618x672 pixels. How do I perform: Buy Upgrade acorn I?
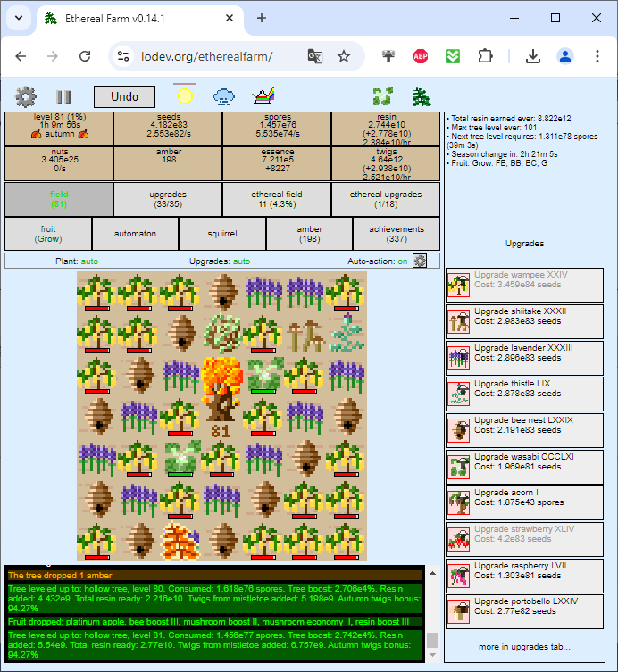tap(524, 502)
